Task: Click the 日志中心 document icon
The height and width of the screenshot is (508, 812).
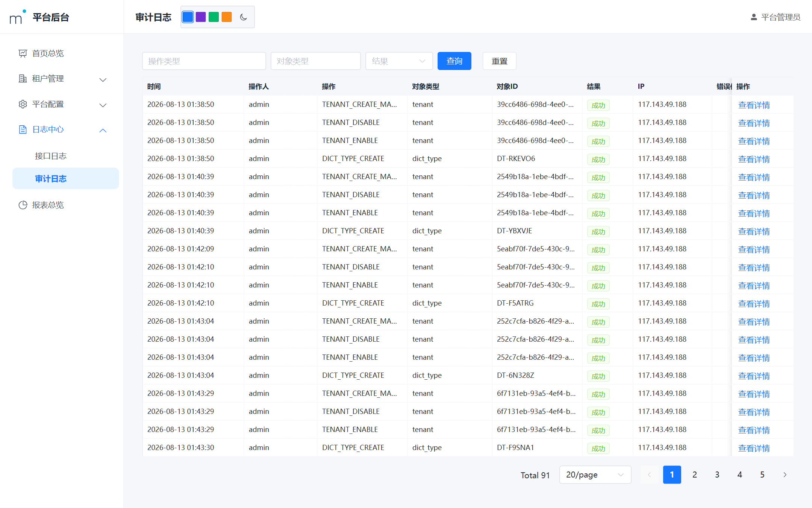Action: pos(23,129)
